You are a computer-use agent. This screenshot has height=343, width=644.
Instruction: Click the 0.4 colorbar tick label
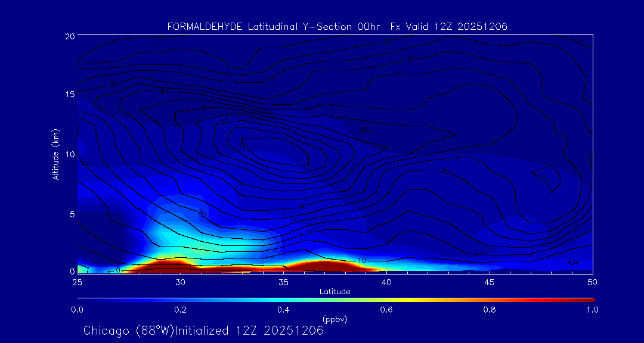click(x=283, y=310)
